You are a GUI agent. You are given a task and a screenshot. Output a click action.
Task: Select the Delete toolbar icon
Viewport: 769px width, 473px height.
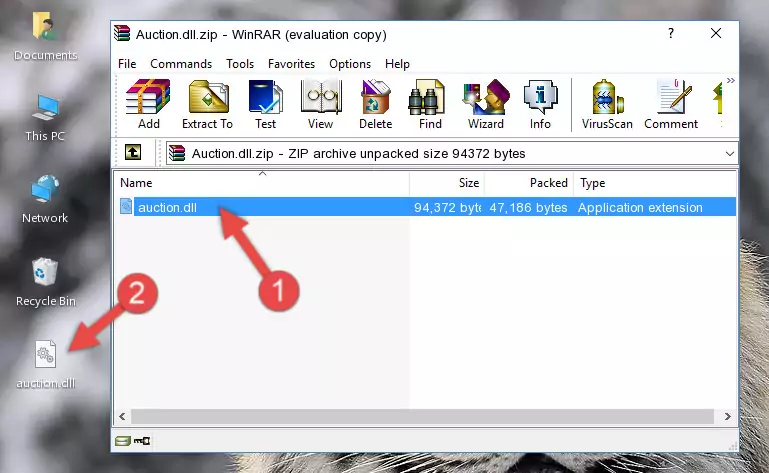tap(376, 104)
